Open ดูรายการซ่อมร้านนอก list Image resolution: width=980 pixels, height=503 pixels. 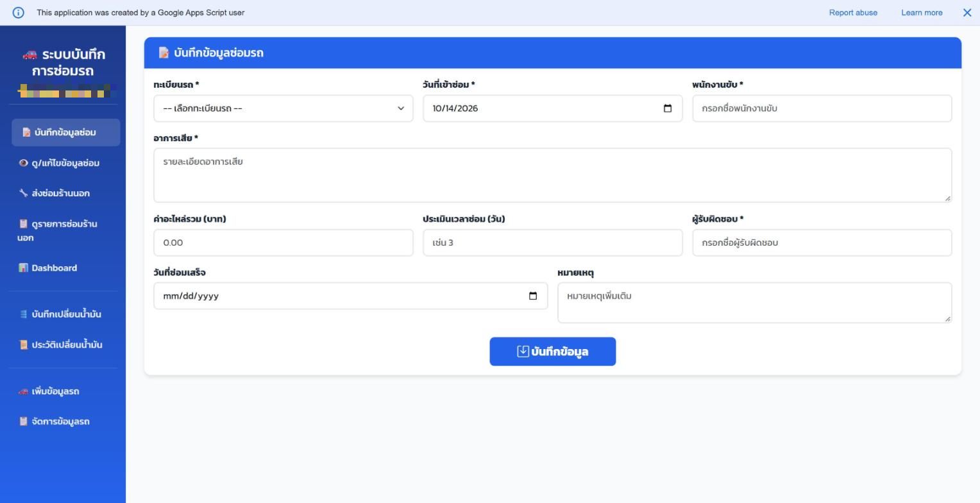65,230
